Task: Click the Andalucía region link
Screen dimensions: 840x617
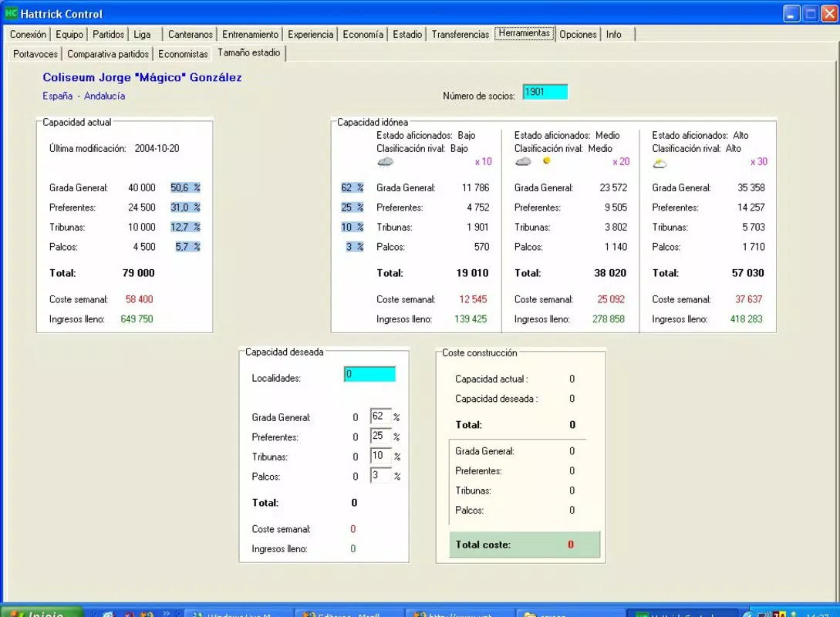Action: [104, 96]
